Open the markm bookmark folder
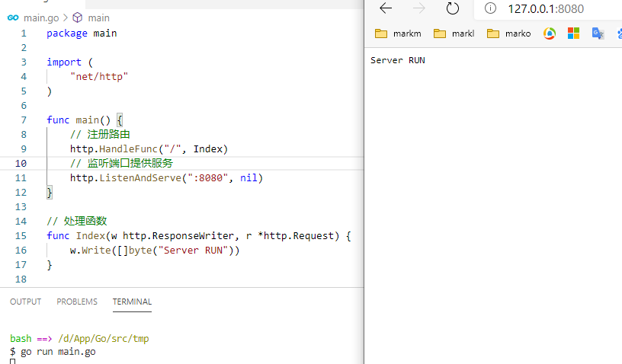This screenshot has height=364, width=622. (x=400, y=34)
